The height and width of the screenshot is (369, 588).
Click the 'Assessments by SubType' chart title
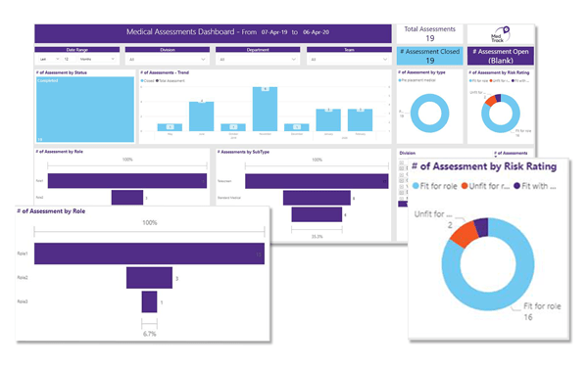[x=243, y=152]
